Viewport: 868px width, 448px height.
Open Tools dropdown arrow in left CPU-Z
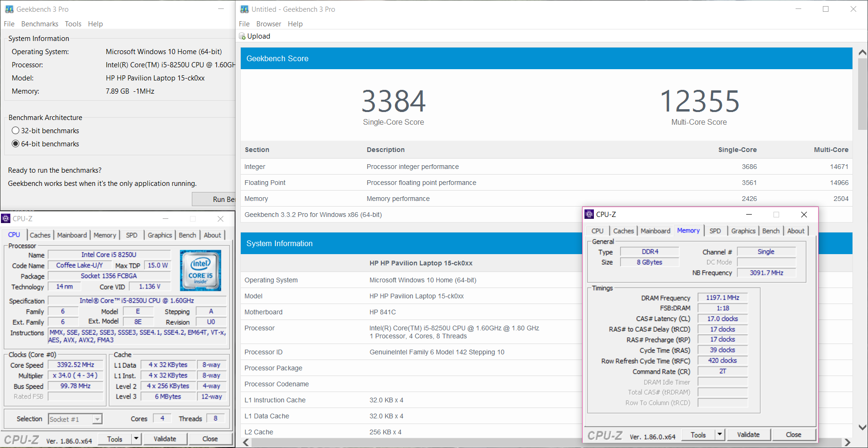tap(136, 439)
